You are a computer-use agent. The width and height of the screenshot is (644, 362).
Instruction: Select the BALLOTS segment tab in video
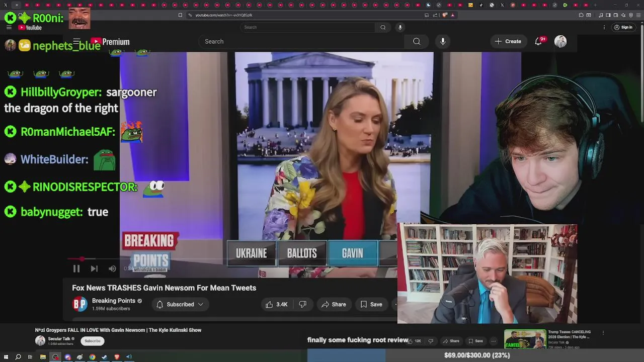[x=302, y=253]
